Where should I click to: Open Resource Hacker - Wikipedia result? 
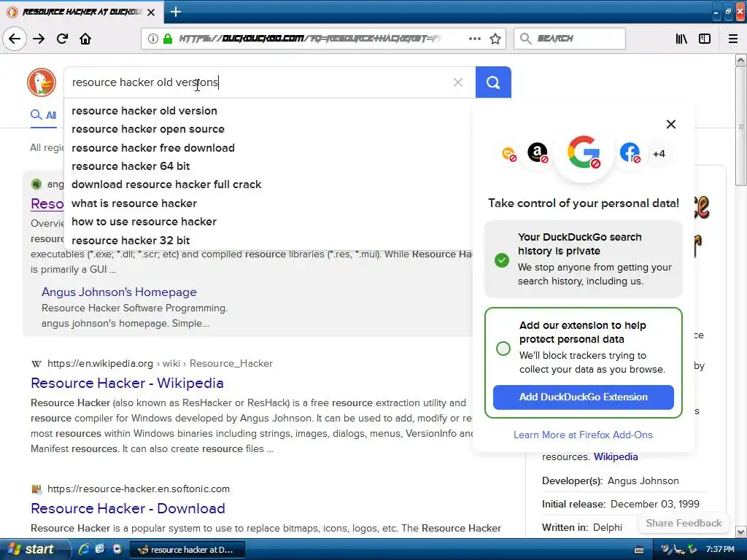click(127, 384)
